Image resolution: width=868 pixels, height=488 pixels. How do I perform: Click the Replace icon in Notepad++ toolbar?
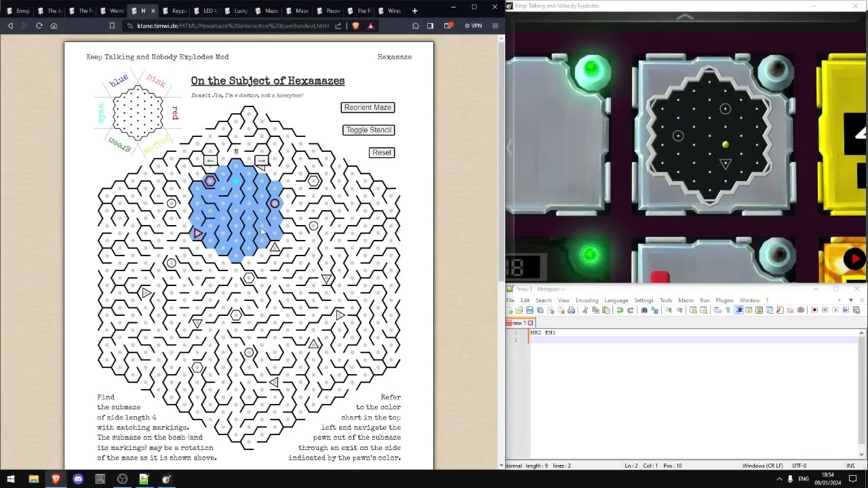point(654,310)
